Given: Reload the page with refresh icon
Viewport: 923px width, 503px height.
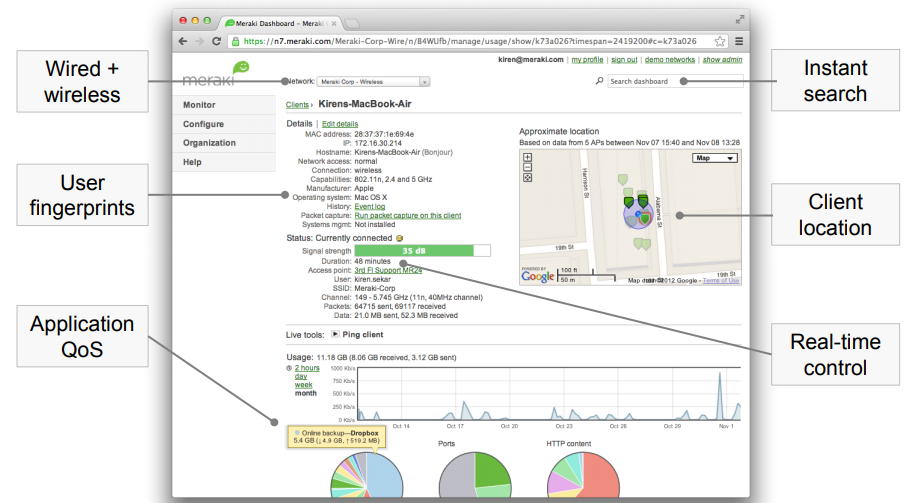Looking at the screenshot, I should tap(216, 41).
